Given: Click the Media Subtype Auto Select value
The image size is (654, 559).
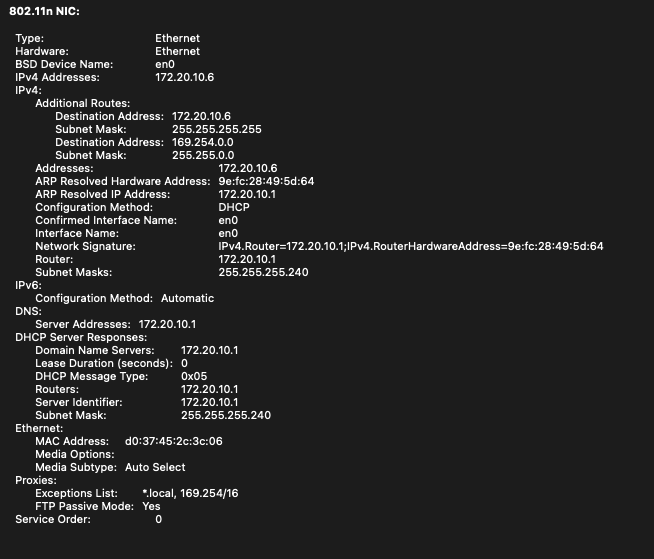Looking at the screenshot, I should pyautogui.click(x=155, y=467).
